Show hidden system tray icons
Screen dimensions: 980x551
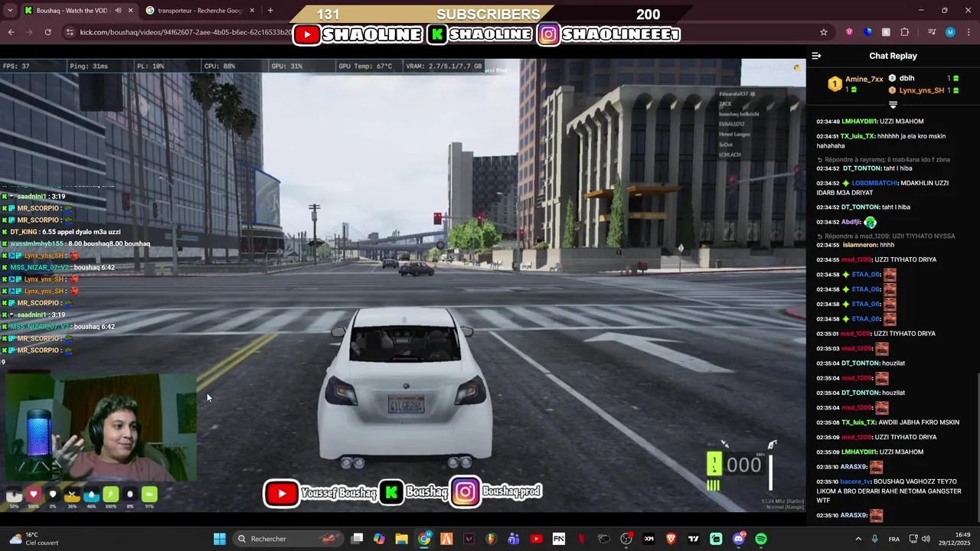[858, 539]
